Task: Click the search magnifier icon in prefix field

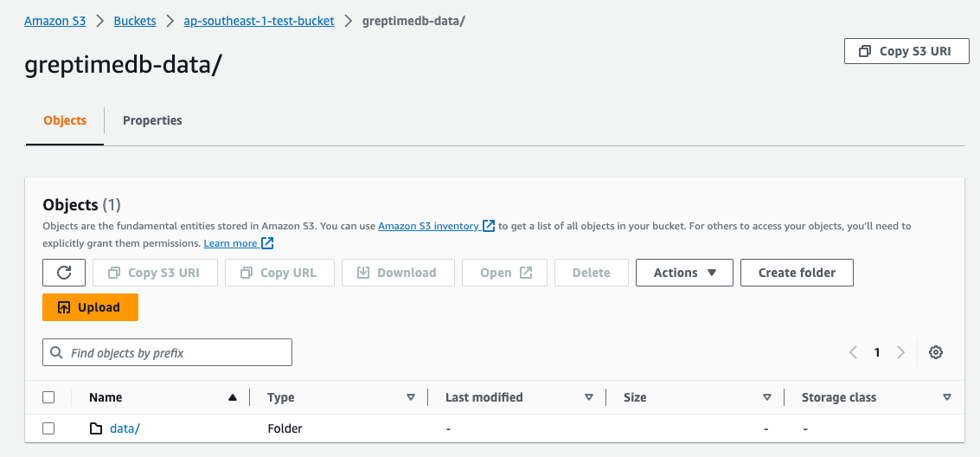Action: tap(57, 353)
